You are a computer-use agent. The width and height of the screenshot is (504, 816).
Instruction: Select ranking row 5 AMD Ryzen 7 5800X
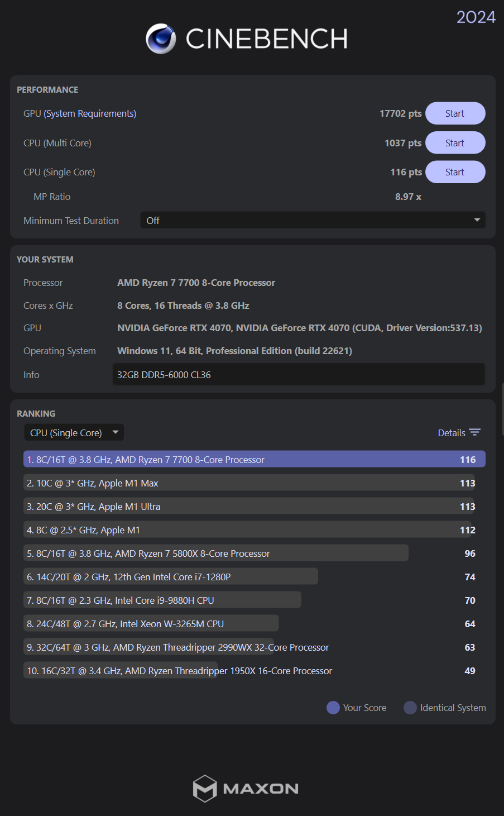(255, 553)
